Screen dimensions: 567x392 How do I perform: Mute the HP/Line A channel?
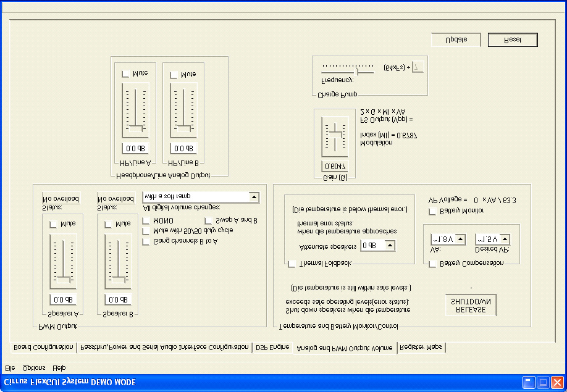[x=125, y=74]
